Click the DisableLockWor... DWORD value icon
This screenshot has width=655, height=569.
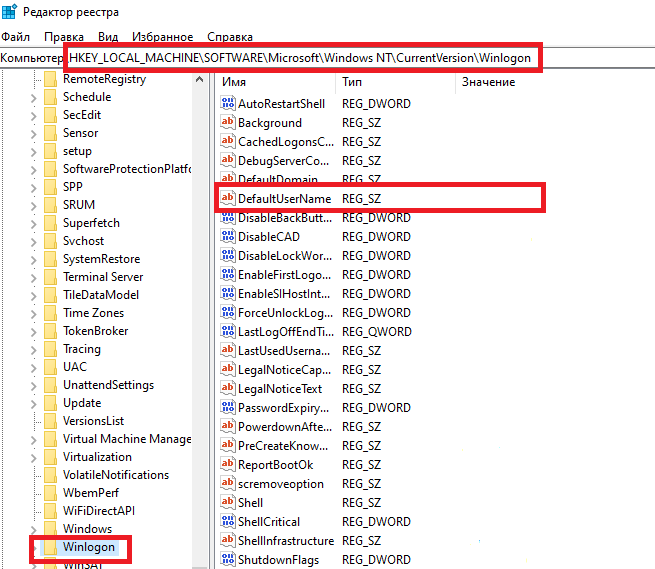(228, 255)
